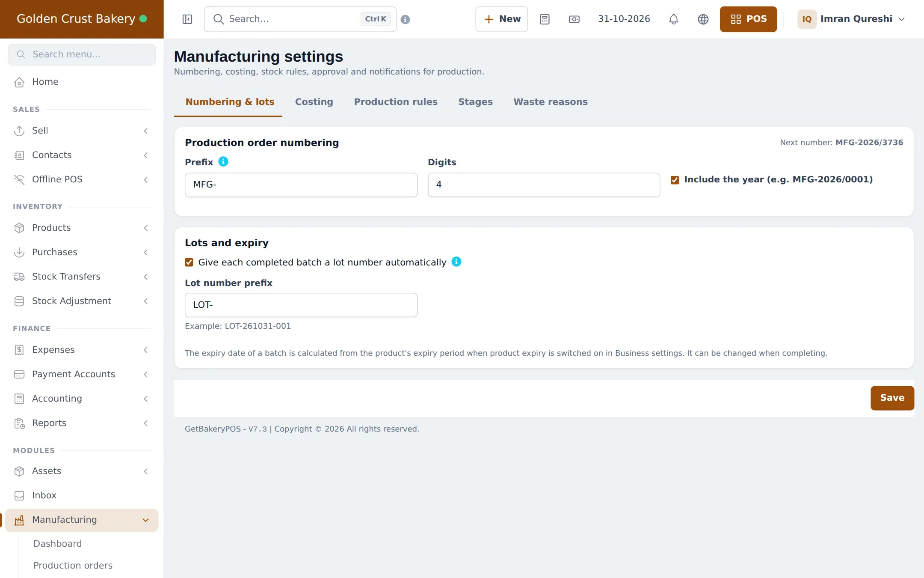The height and width of the screenshot is (578, 924).
Task: Open the POS button
Action: [748, 19]
